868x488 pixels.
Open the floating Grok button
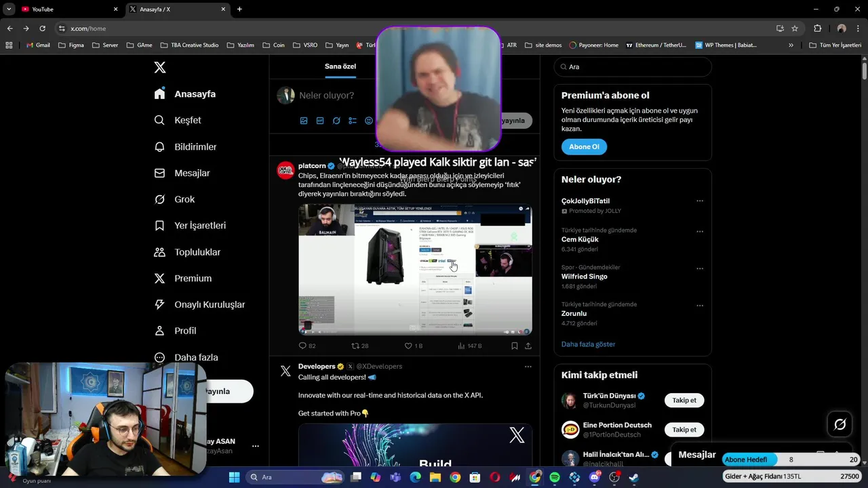tap(840, 424)
